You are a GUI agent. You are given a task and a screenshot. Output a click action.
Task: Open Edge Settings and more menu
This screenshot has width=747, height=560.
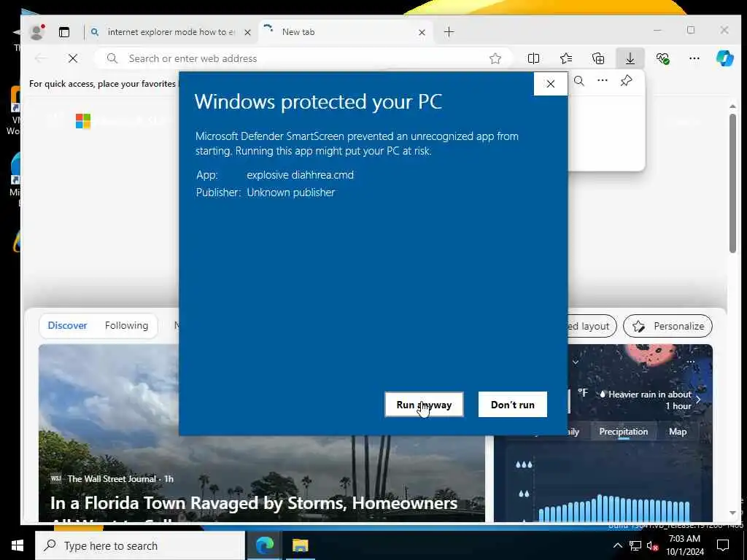coord(694,58)
